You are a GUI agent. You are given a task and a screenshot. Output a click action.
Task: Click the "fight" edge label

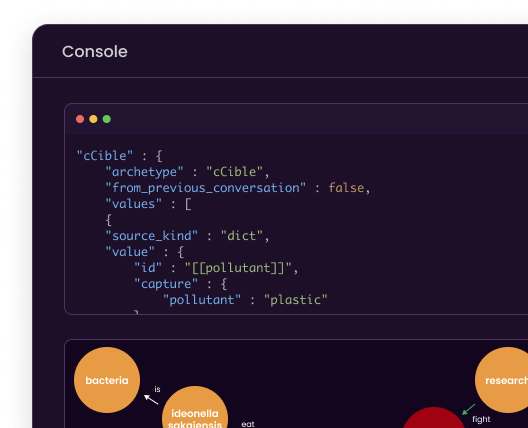pos(481,419)
